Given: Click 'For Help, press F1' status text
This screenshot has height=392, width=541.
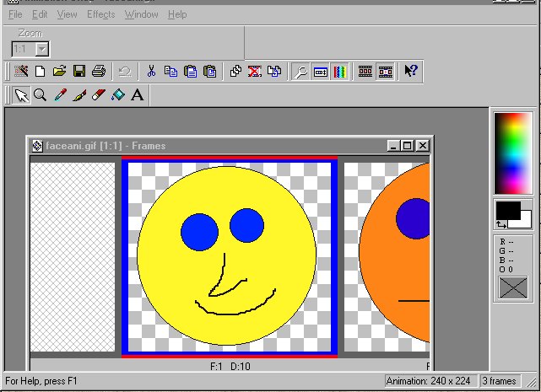Looking at the screenshot, I should click(x=41, y=381).
